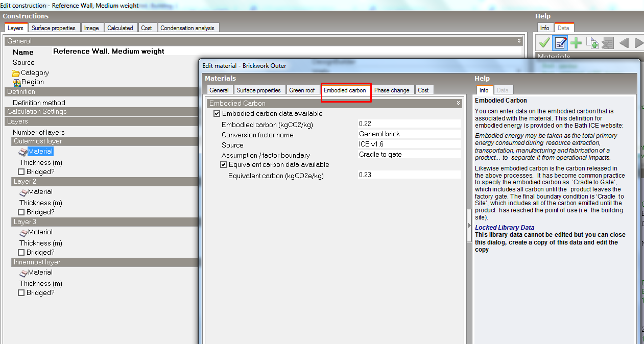Click the Category folder icon
The width and height of the screenshot is (644, 344).
click(16, 73)
